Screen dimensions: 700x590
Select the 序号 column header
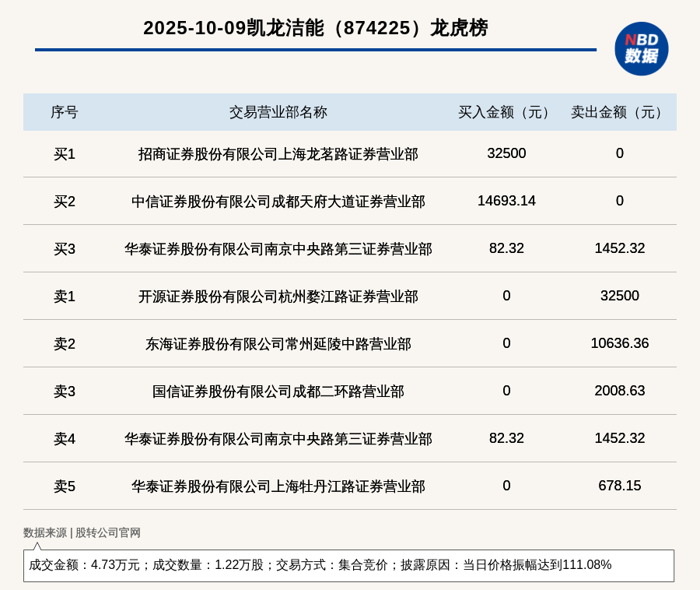(64, 112)
